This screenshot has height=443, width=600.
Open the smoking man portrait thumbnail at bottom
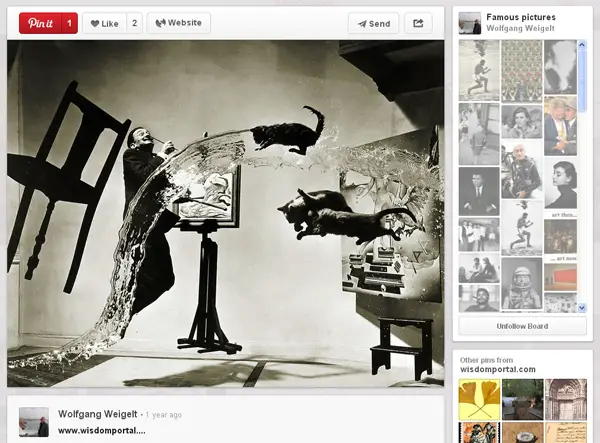[479, 298]
